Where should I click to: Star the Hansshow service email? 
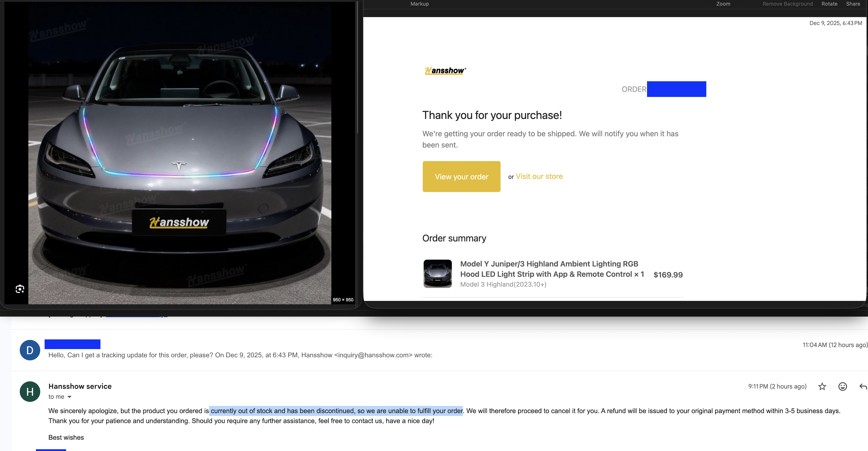822,386
